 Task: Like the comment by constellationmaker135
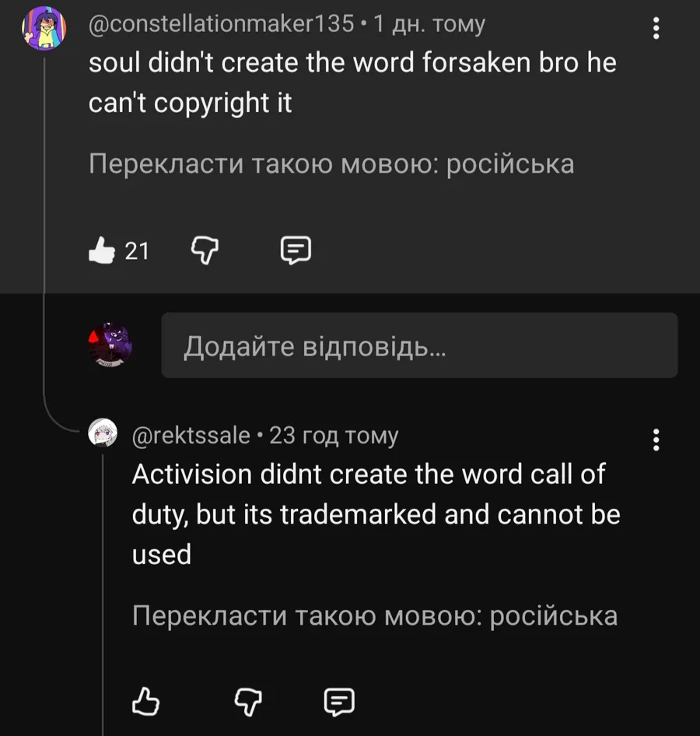pyautogui.click(x=102, y=251)
